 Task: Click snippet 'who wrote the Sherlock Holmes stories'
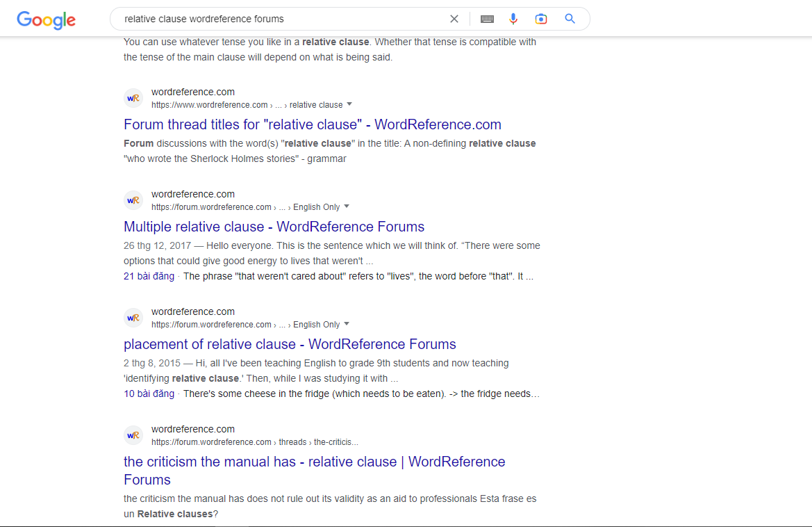(x=211, y=159)
